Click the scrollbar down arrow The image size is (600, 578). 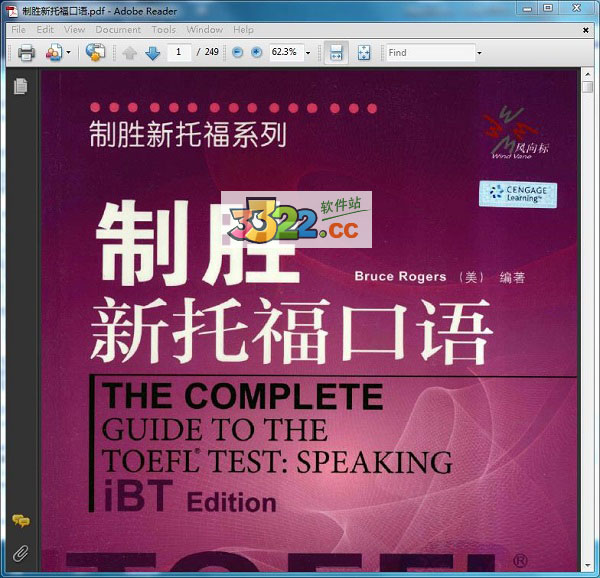pos(587,565)
